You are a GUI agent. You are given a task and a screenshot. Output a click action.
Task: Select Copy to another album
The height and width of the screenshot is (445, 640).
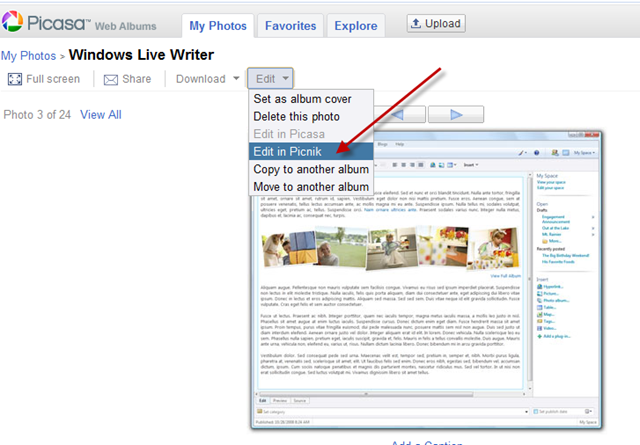[x=311, y=169]
